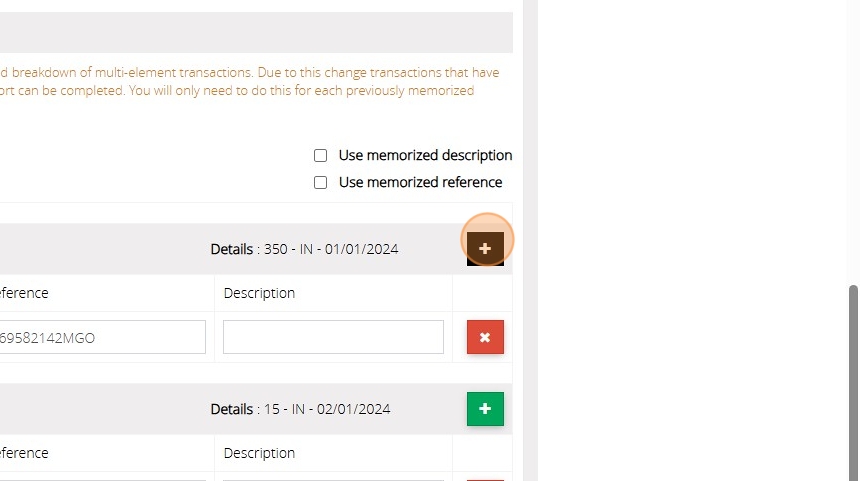Click the gray banner bar at top
Image resolution: width=860 pixels, height=481 pixels.
coord(250,32)
